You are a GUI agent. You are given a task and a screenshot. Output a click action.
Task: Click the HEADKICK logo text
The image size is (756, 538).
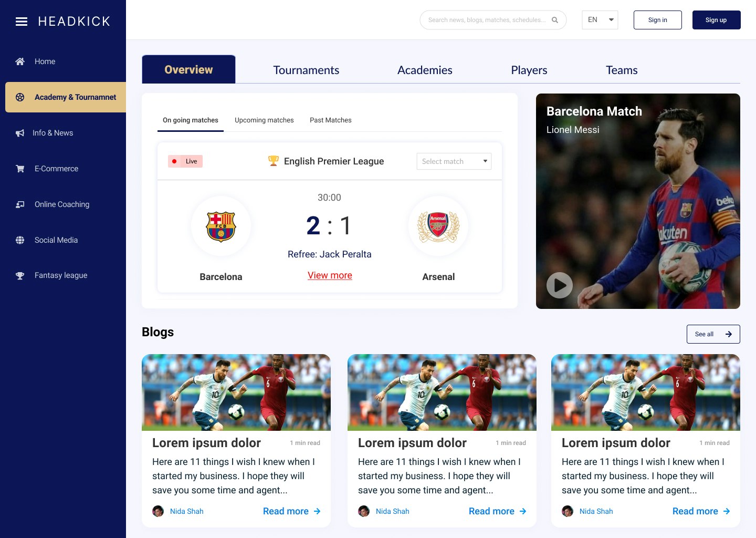click(x=74, y=22)
